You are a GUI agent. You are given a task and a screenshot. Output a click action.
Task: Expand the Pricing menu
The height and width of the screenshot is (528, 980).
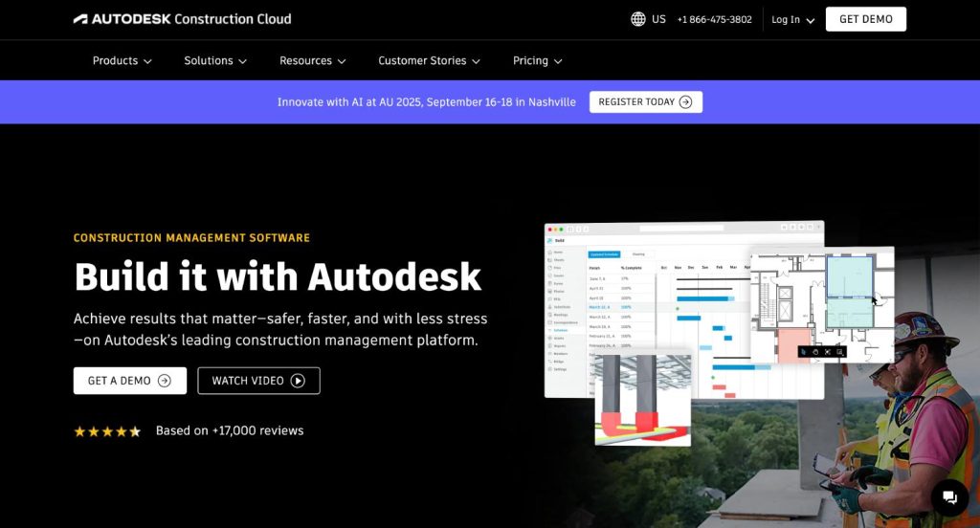pyautogui.click(x=538, y=60)
